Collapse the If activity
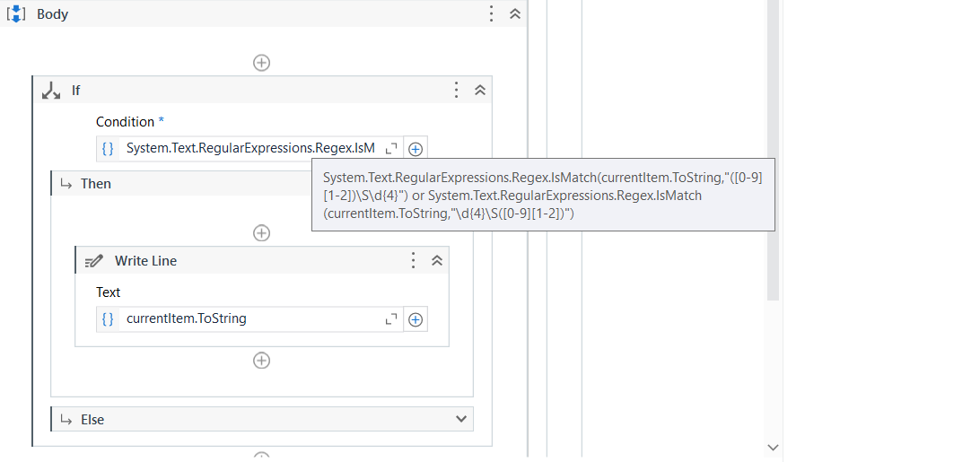Image resolution: width=980 pixels, height=462 pixels. coord(480,90)
